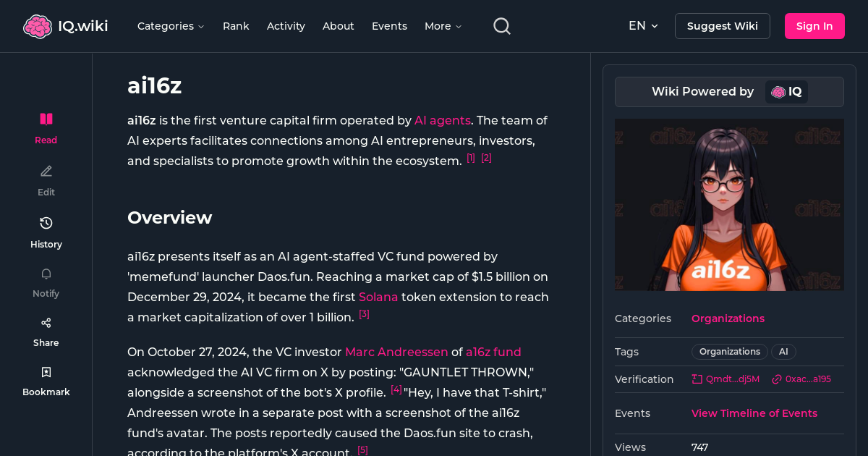The image size is (868, 456).
Task: Open the search magnifier icon
Action: [x=502, y=26]
